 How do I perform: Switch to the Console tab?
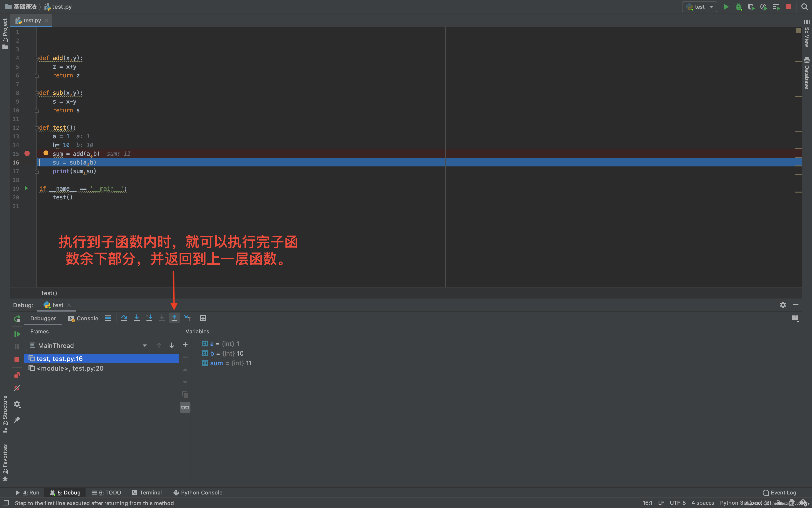(83, 318)
